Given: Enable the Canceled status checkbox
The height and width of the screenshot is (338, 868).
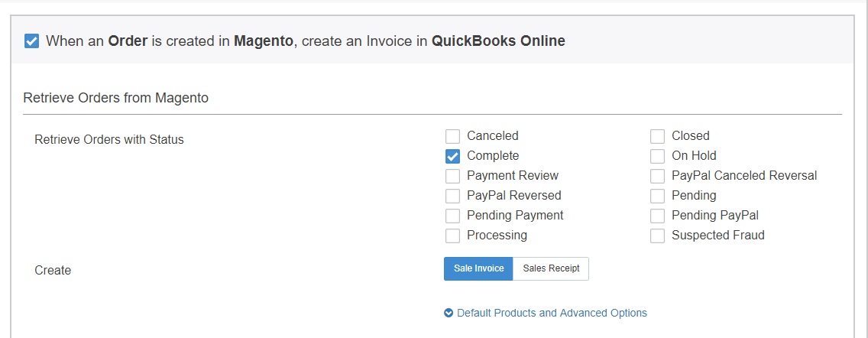Looking at the screenshot, I should pos(453,136).
